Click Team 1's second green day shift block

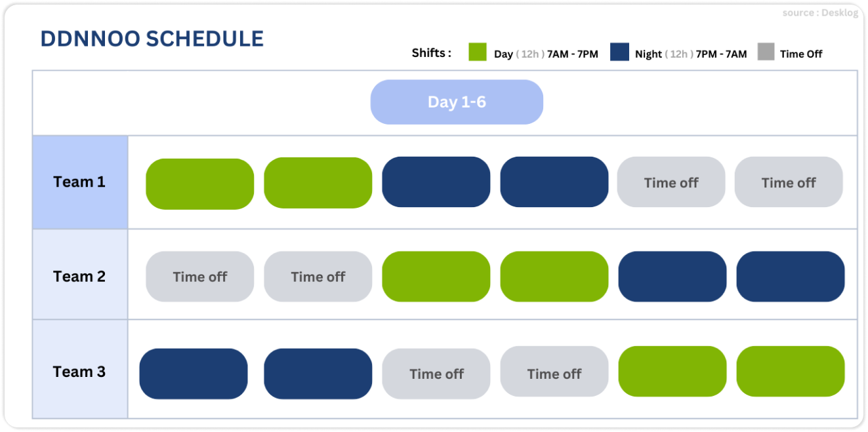[318, 183]
